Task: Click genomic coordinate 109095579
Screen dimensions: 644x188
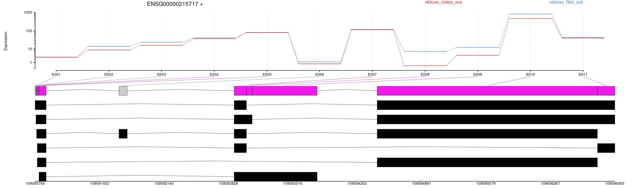Action: pyautogui.click(x=486, y=184)
